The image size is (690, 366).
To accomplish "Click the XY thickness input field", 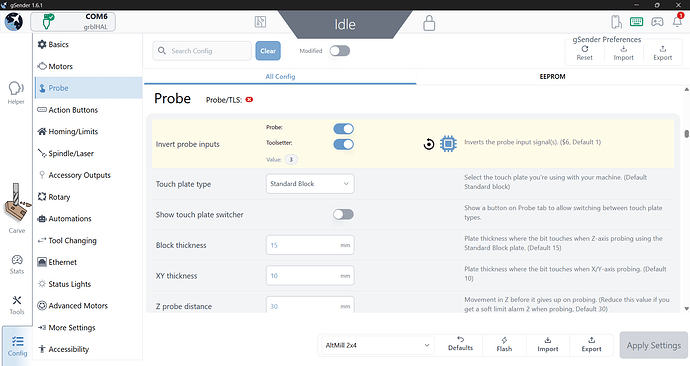I will click(310, 276).
